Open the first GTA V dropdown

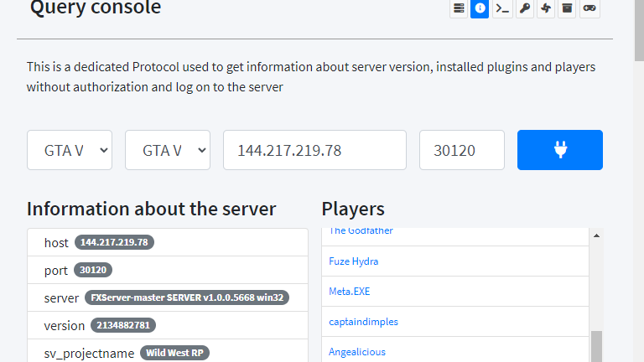70,150
